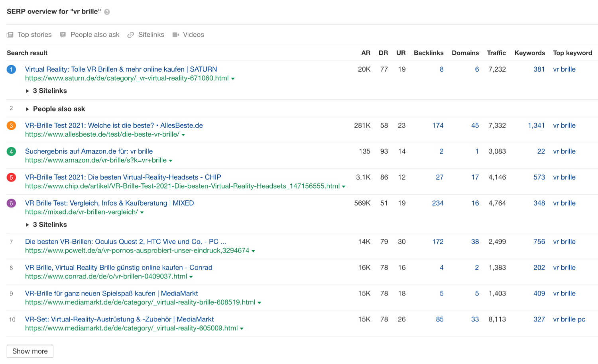Image resolution: width=598 pixels, height=364 pixels.
Task: Select the Sitelinks filter label
Action: 151,35
